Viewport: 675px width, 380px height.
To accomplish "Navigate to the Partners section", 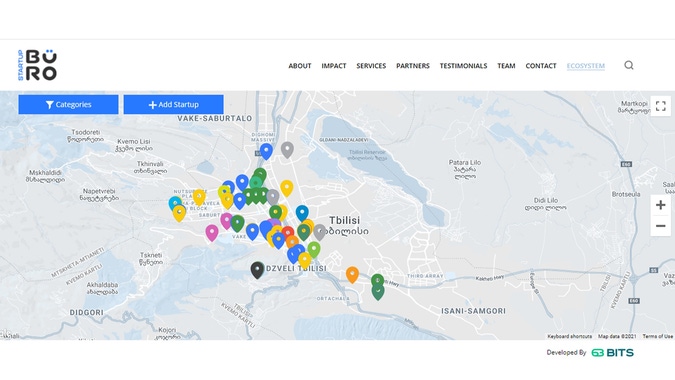I will 413,66.
